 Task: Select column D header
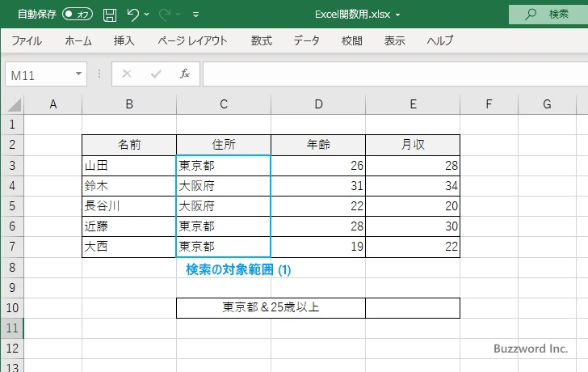click(318, 104)
